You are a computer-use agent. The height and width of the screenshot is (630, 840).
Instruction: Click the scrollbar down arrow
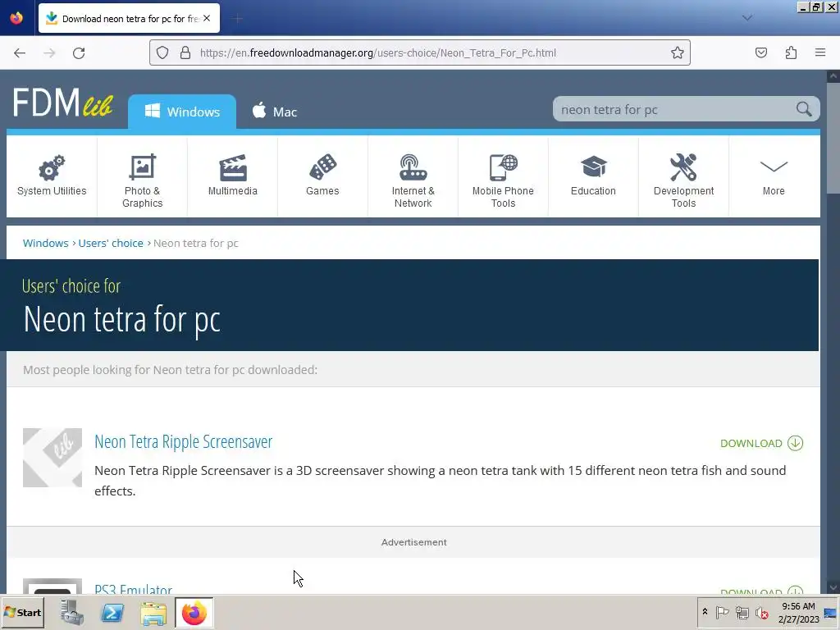point(833,587)
